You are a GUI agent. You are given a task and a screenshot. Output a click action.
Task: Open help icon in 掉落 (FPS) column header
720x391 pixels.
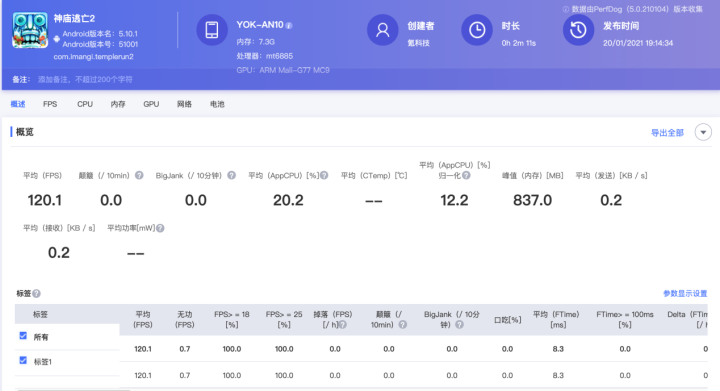(x=343, y=324)
